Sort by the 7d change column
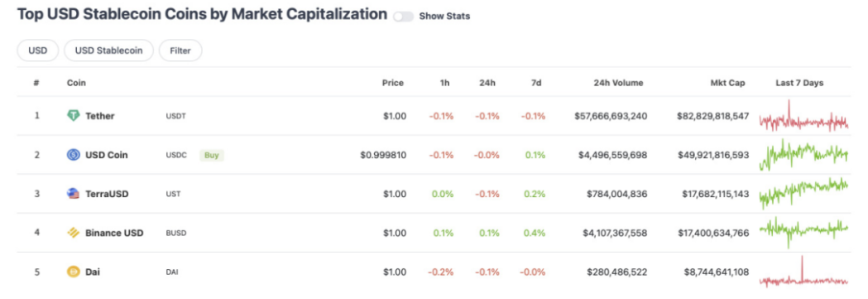This screenshot has width=868, height=299. 535,83
